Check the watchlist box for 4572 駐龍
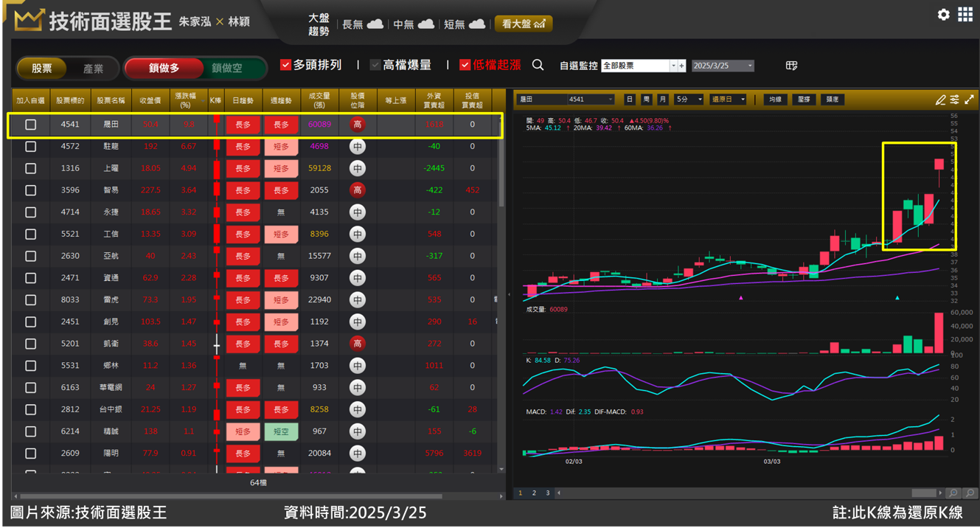The image size is (980, 531). coord(30,146)
